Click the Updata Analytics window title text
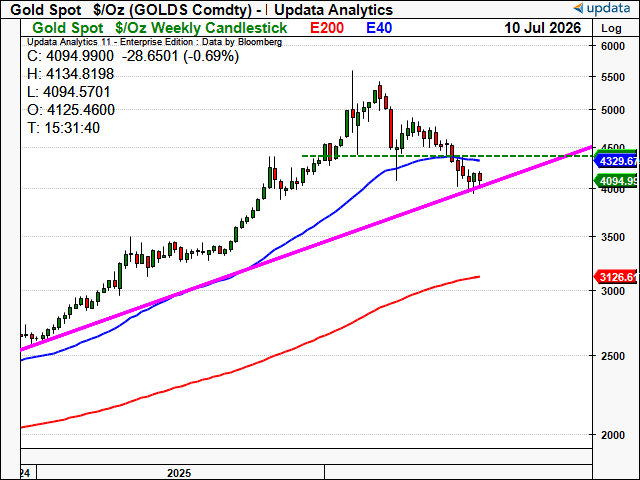Image resolution: width=640 pixels, height=480 pixels. 333,9
